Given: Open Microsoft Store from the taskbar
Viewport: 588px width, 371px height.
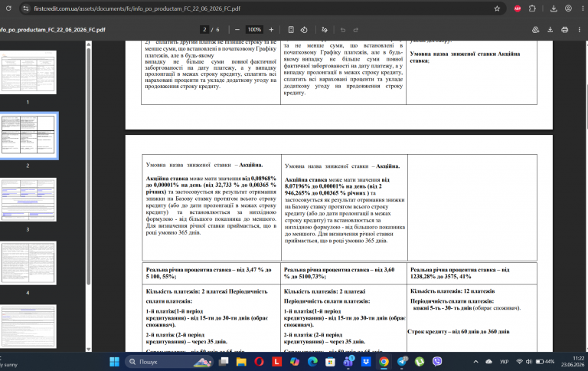Looking at the screenshot, I should (x=330, y=362).
